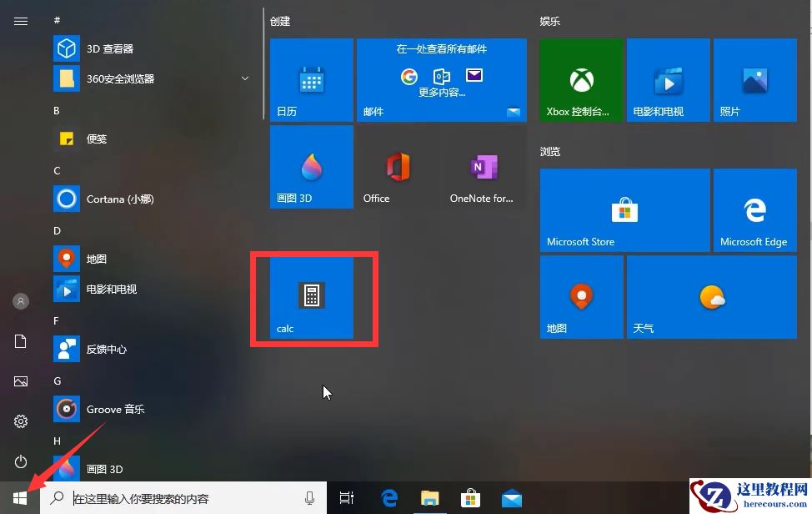812x514 pixels.
Task: Open the Microsoft Store tile
Action: (x=624, y=209)
